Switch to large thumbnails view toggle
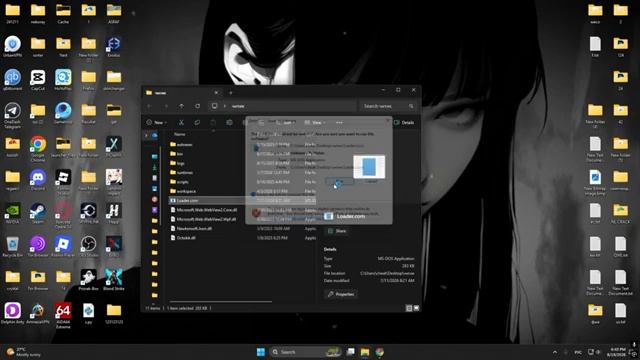The image size is (640, 360). [x=416, y=308]
